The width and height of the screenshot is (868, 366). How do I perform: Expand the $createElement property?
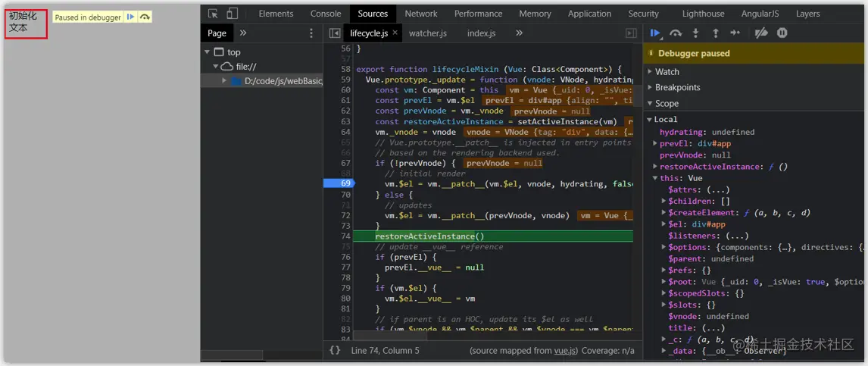[663, 213]
